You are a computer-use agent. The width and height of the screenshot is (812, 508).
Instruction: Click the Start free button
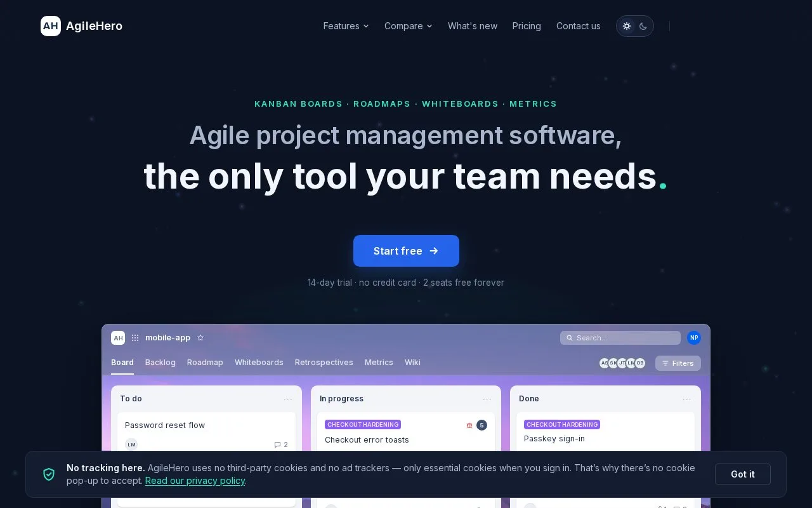point(406,251)
